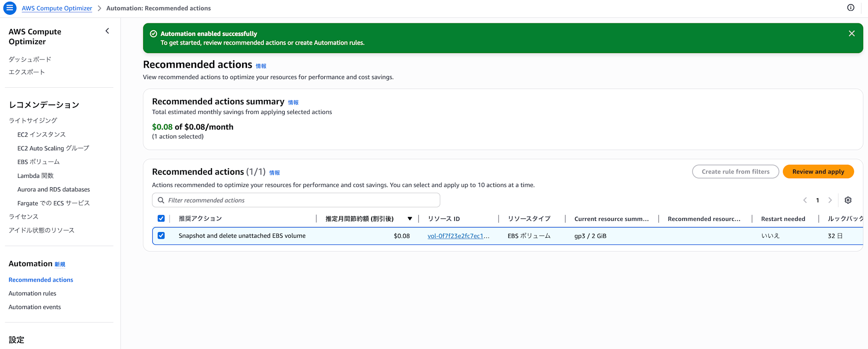Click Recommended resource column header

tap(704, 219)
